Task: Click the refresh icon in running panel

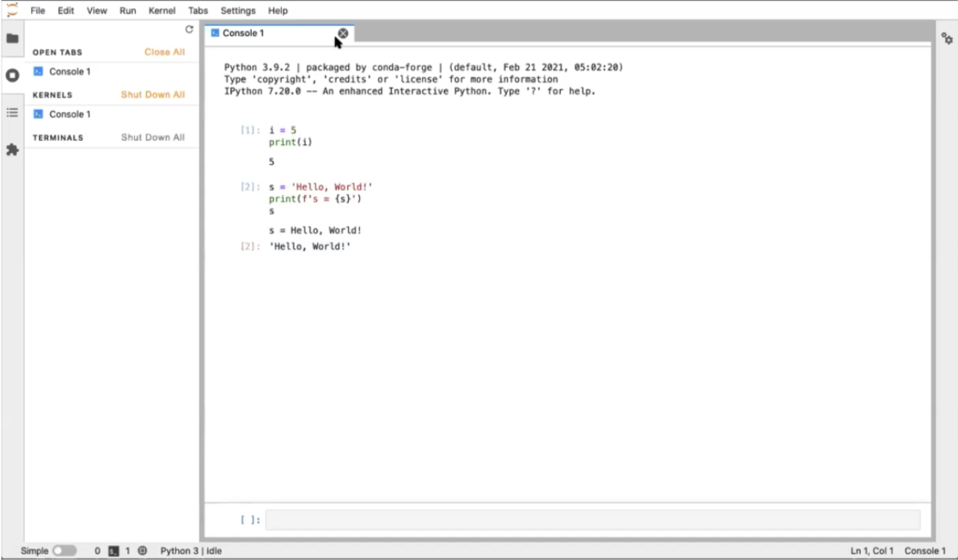Action: point(189,30)
